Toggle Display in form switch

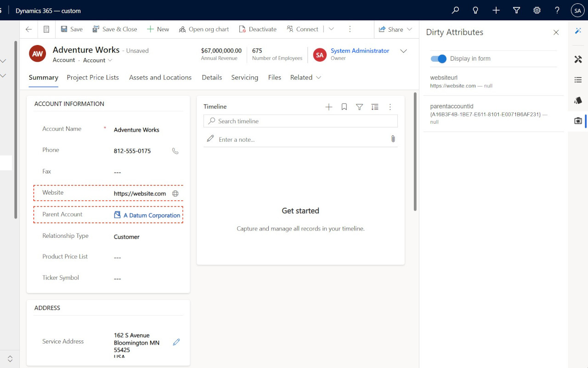point(438,58)
